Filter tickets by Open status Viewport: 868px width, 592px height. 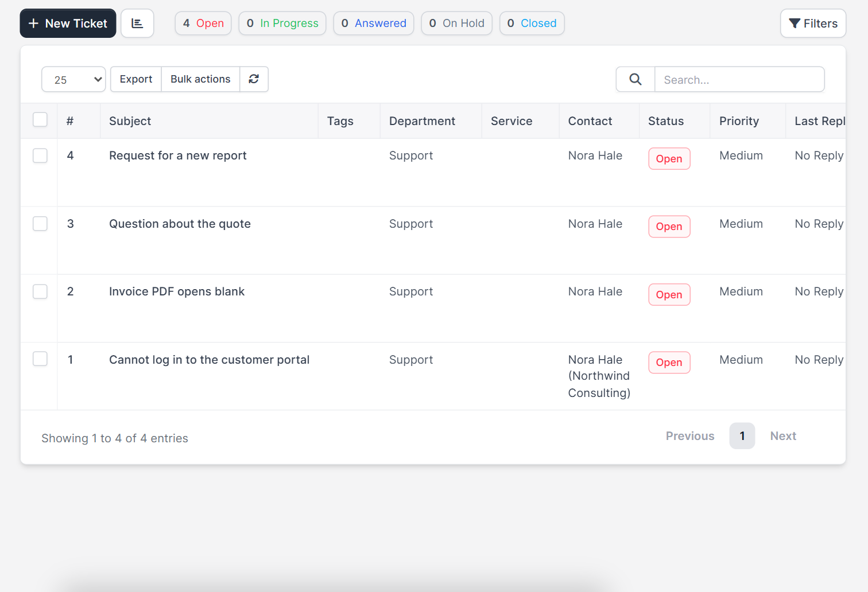tap(203, 24)
